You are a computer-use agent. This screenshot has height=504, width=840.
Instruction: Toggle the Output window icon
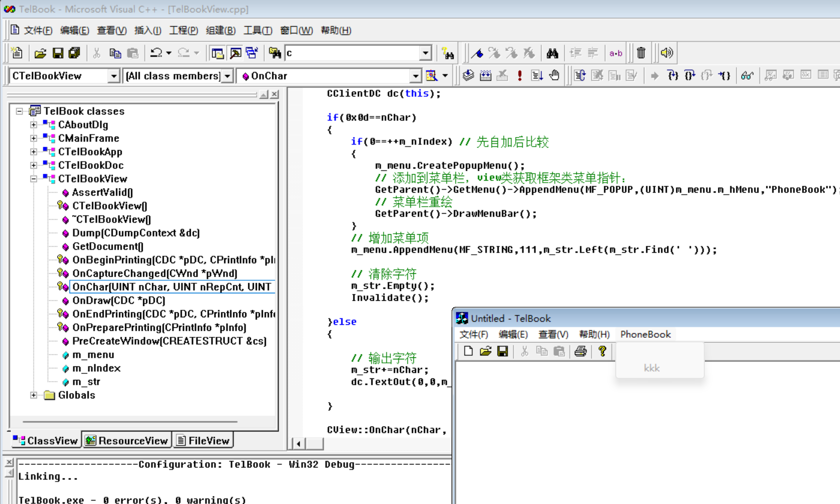(235, 53)
